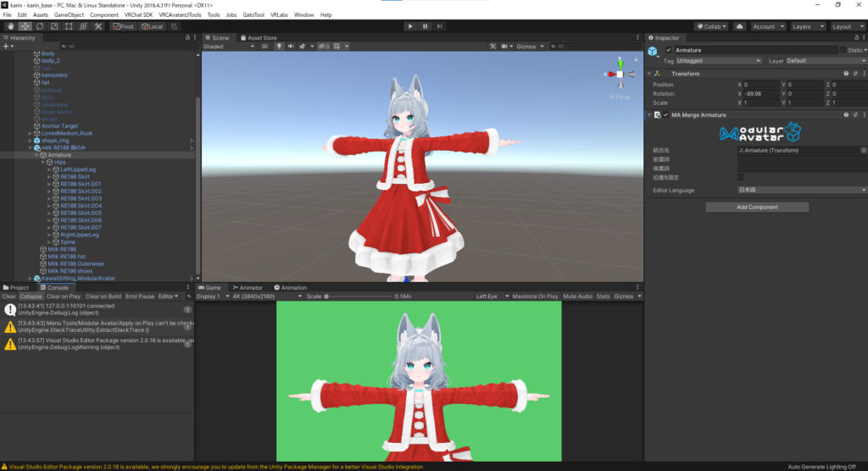Open cloud services icon
The image size is (868, 471).
[x=739, y=26]
